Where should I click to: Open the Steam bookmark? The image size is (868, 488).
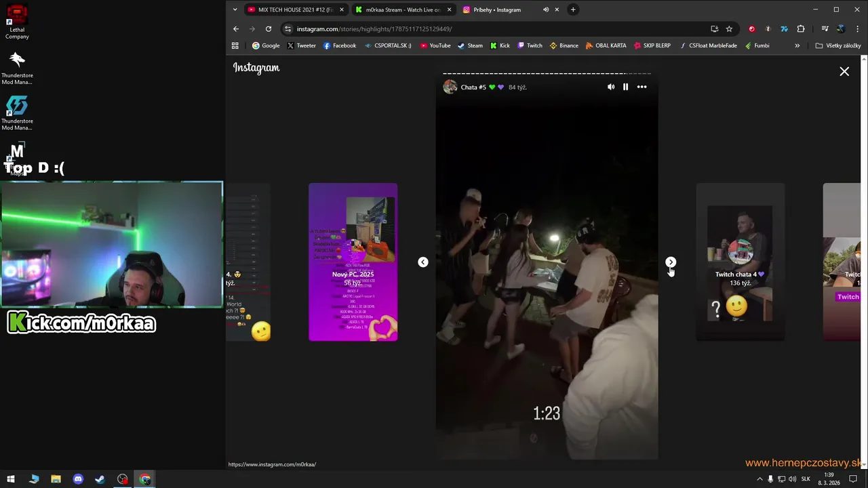[470, 45]
